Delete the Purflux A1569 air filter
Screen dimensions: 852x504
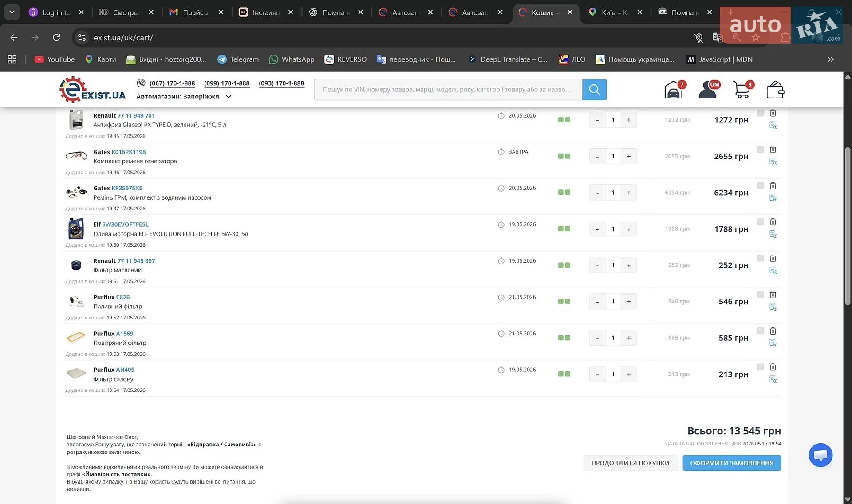773,331
